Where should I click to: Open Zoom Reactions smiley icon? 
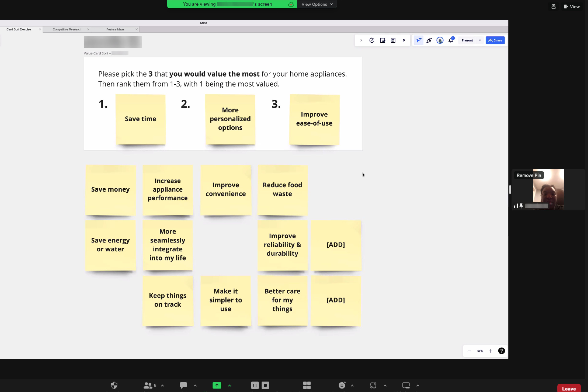click(x=342, y=385)
